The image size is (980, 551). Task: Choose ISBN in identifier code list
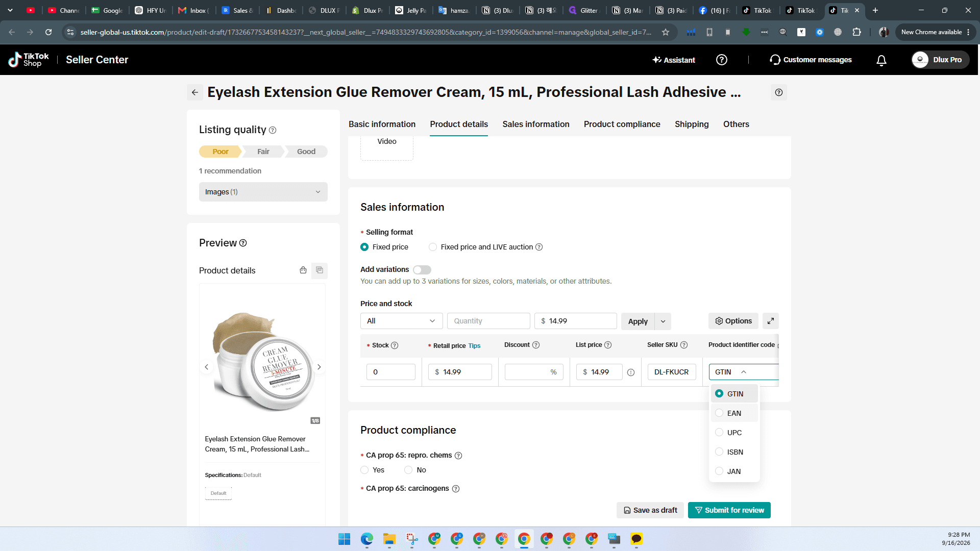(734, 452)
